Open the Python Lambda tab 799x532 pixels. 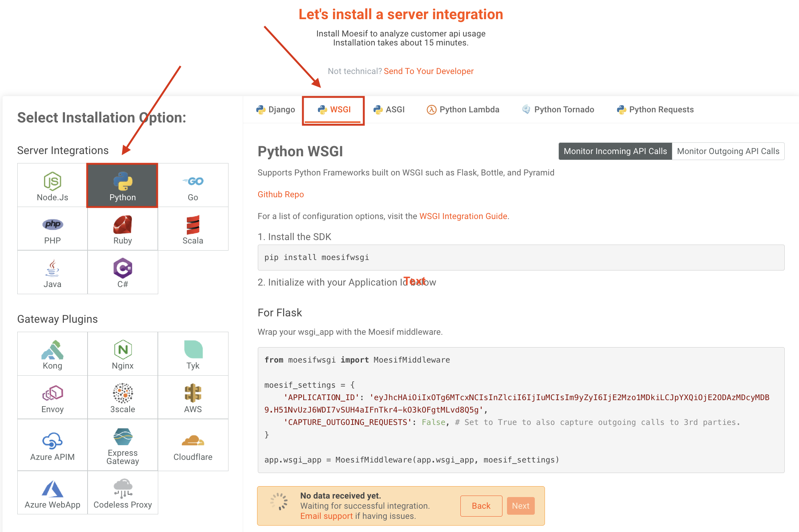(463, 109)
